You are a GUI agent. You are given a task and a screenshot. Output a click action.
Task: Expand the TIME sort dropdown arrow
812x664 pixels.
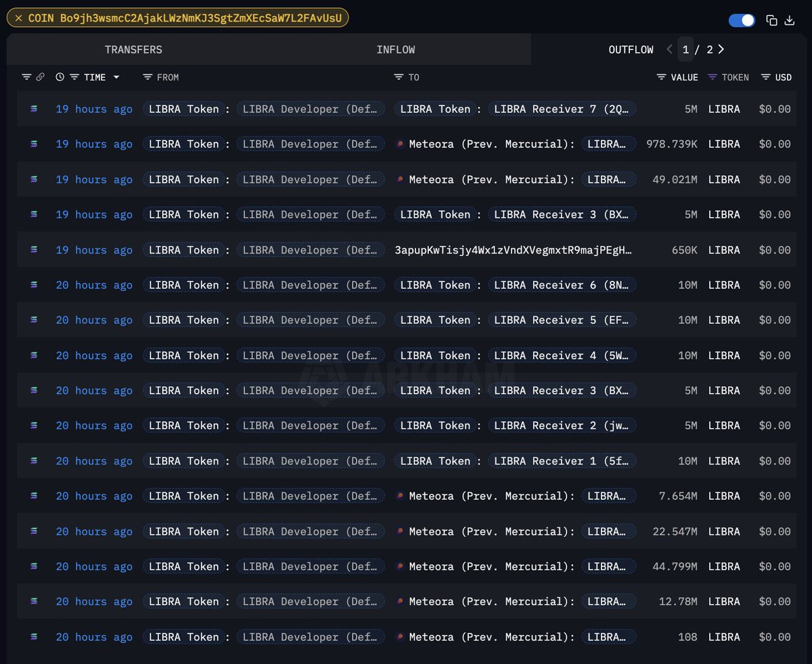click(116, 77)
